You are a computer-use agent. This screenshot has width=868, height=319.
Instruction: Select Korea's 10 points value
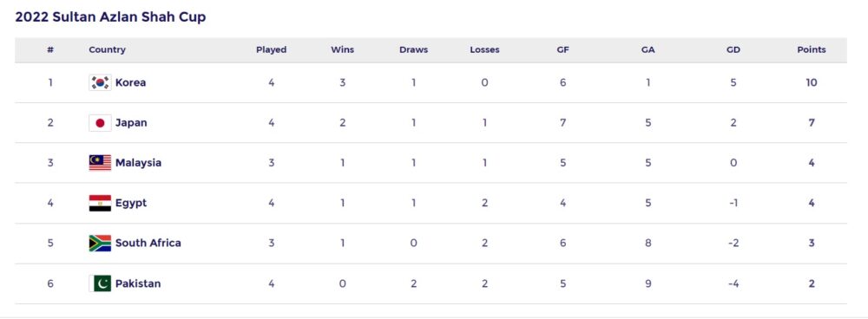coord(811,82)
